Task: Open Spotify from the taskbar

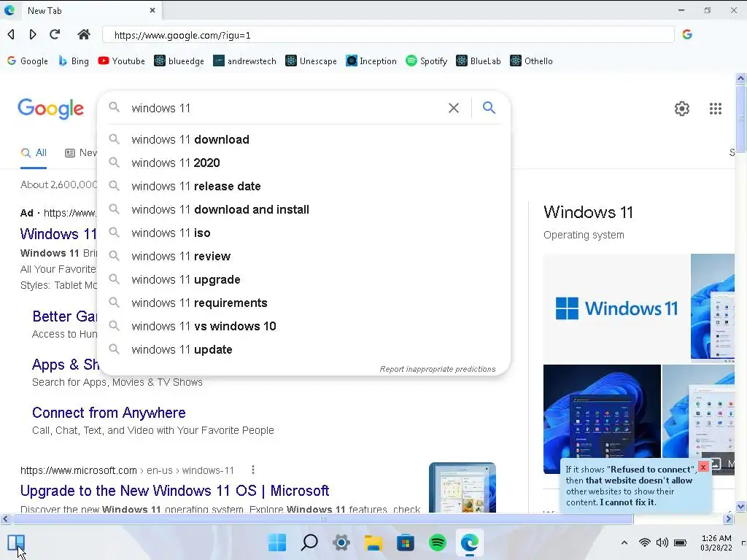Action: click(438, 542)
